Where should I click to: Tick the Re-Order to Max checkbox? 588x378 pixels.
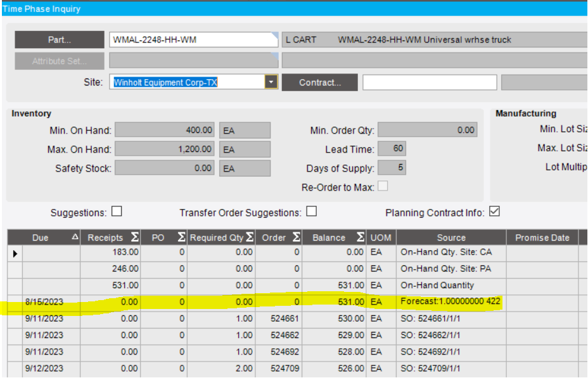click(383, 186)
